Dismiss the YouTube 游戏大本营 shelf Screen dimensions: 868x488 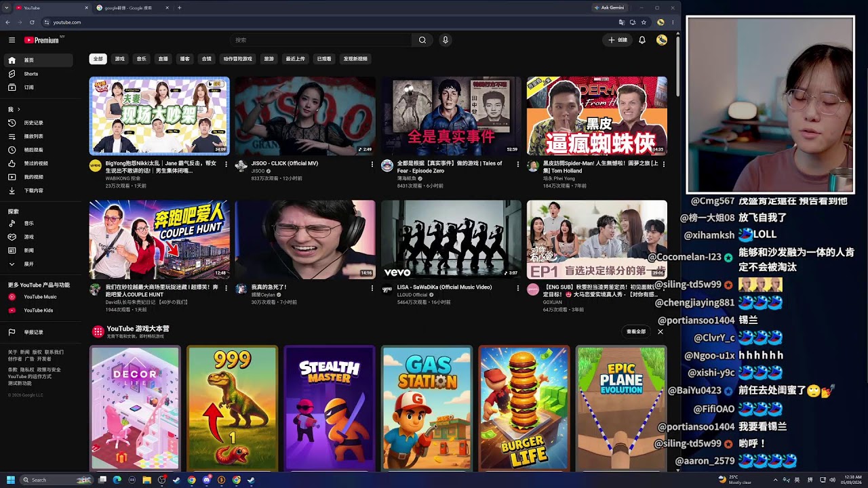(660, 331)
